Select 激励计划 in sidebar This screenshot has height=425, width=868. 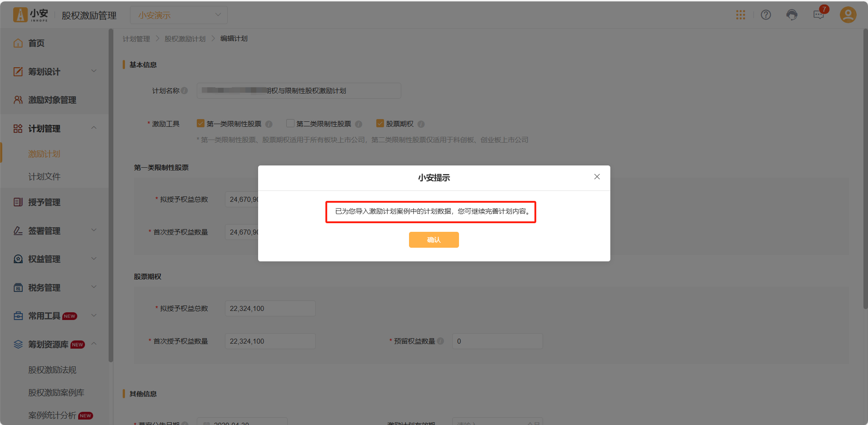pos(44,154)
